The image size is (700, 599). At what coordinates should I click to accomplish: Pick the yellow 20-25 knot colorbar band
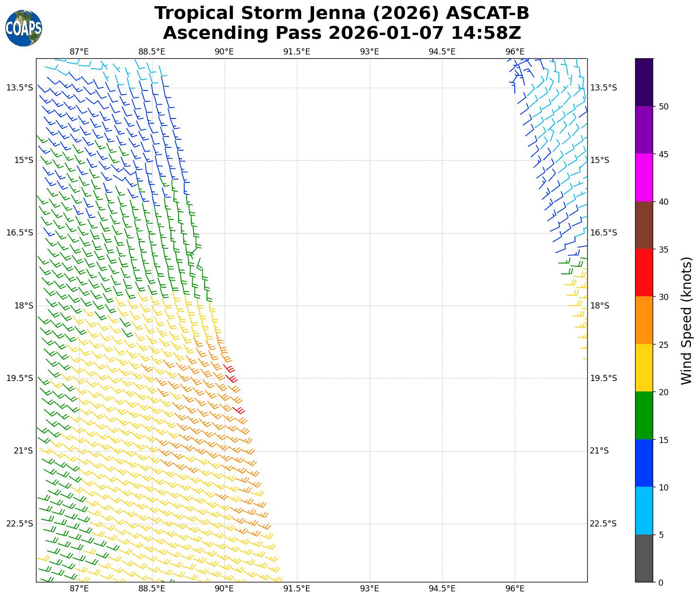644,368
